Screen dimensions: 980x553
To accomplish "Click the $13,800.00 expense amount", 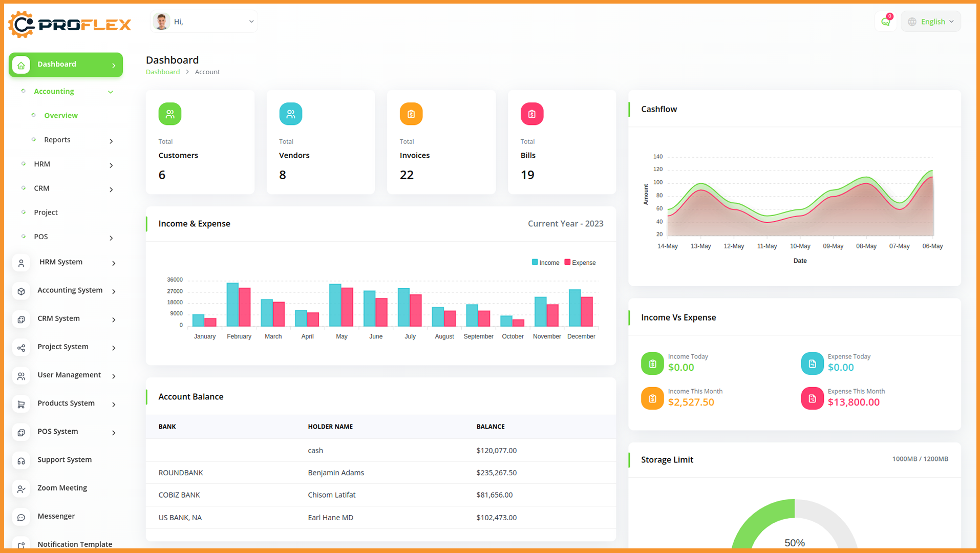I will click(x=854, y=402).
